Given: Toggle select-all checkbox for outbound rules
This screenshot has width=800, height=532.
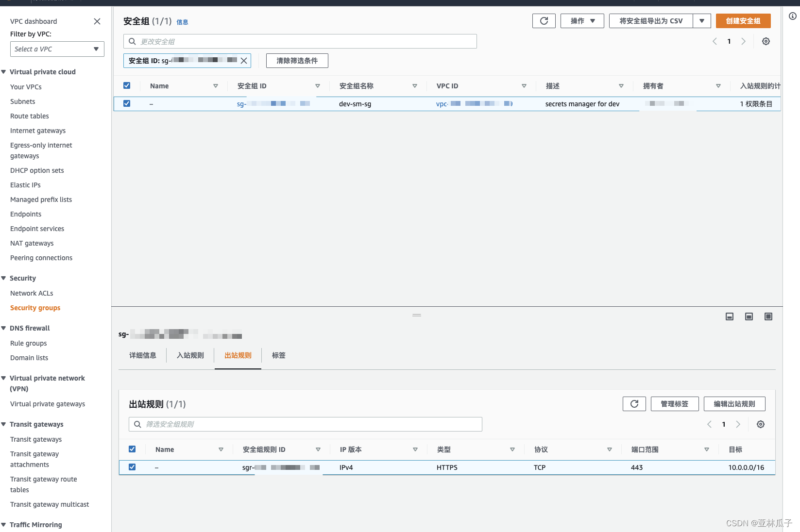Looking at the screenshot, I should tap(132, 449).
